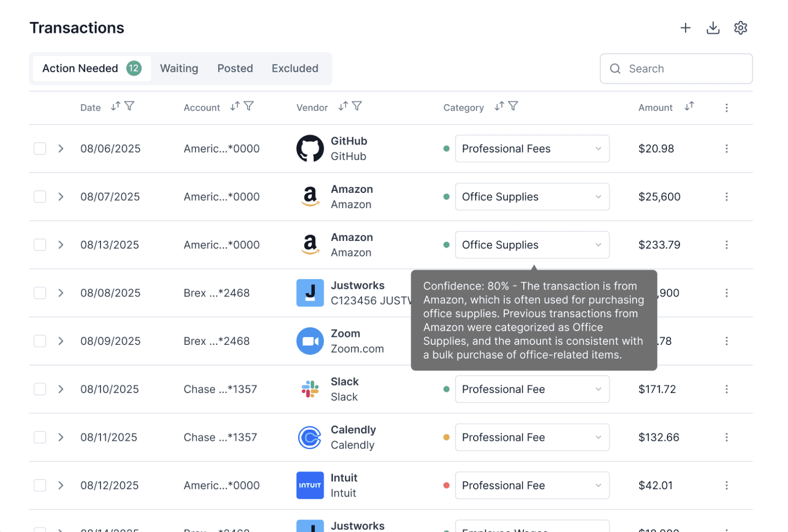Open the Account column filter icon
This screenshot has width=788, height=532.
(249, 107)
